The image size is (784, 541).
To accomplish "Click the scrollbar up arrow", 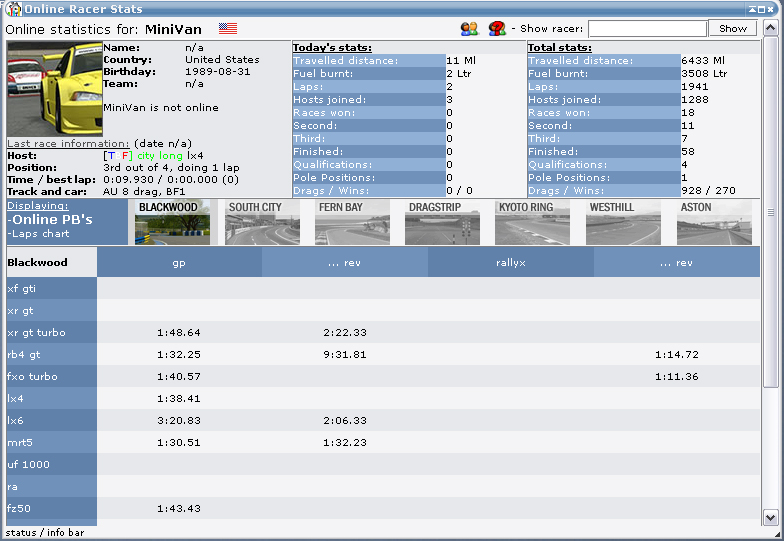I will [770, 28].
